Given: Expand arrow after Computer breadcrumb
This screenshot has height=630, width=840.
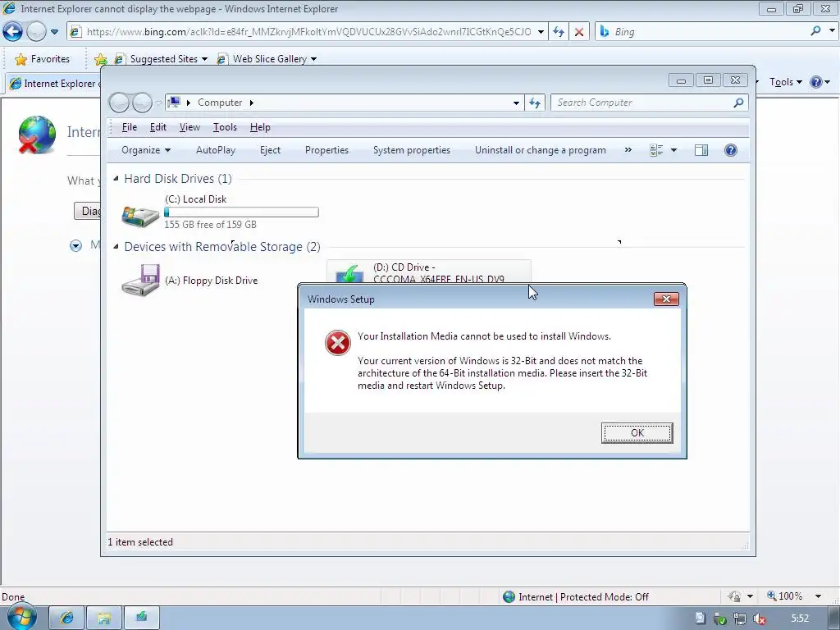Looking at the screenshot, I should (x=251, y=103).
